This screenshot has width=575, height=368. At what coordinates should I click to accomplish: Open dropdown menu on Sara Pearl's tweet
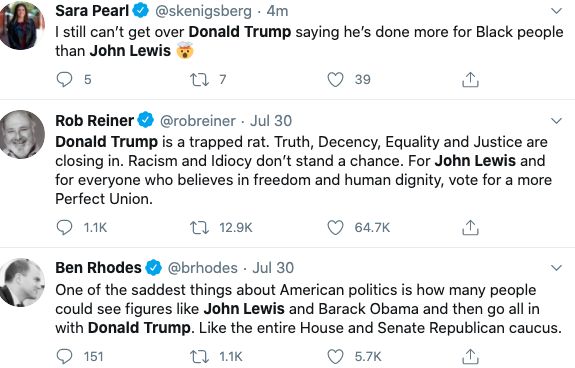click(x=556, y=11)
